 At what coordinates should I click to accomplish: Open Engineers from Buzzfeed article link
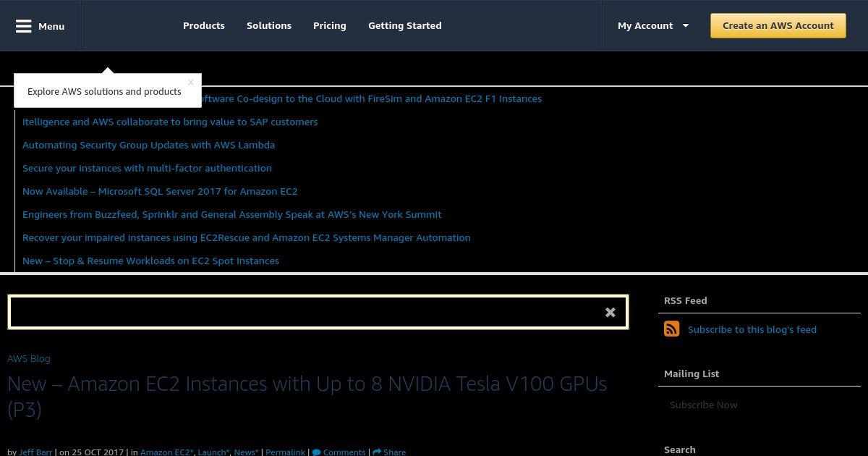tap(232, 214)
